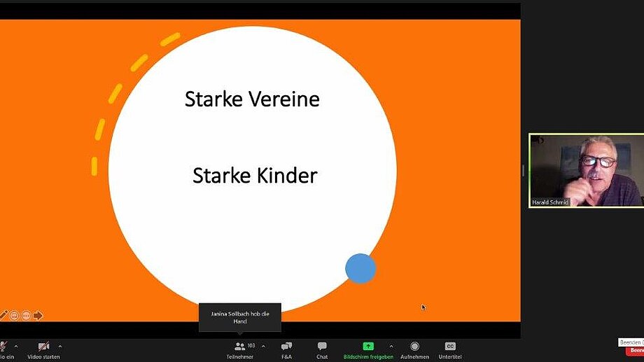The height and width of the screenshot is (362, 644).
Task: Select the pen annotation tool on the slide
Action: (4, 316)
